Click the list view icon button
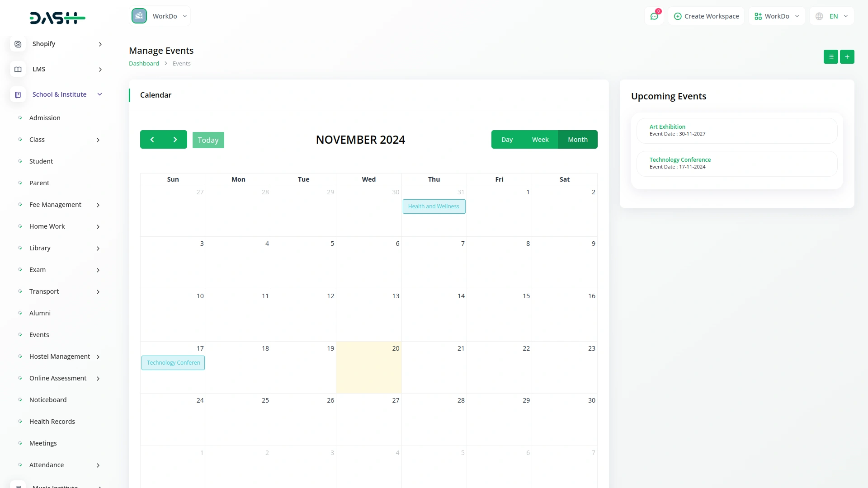 (830, 57)
